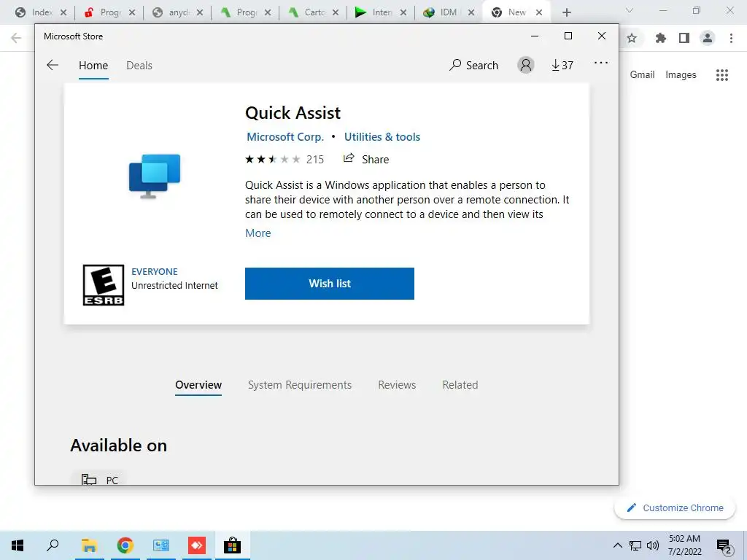
Task: Open the Microsoft Store See more ellipsis menu
Action: 601,63
